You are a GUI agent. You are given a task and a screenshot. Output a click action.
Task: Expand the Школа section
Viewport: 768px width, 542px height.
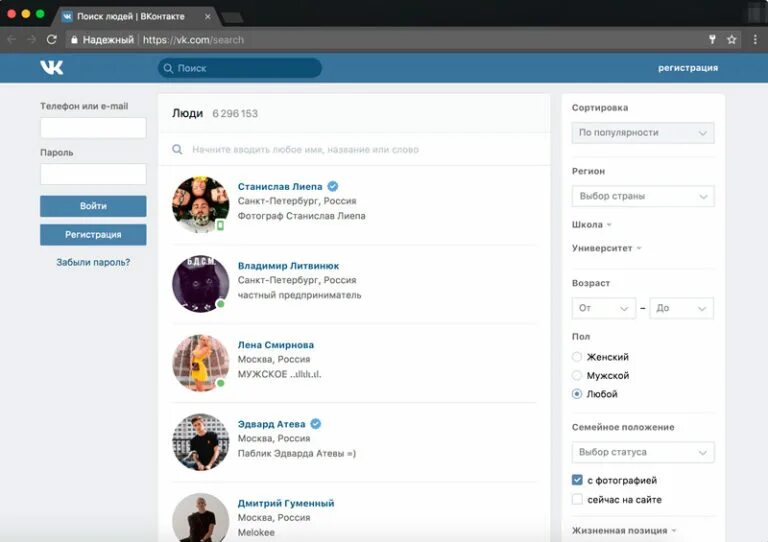tap(592, 225)
